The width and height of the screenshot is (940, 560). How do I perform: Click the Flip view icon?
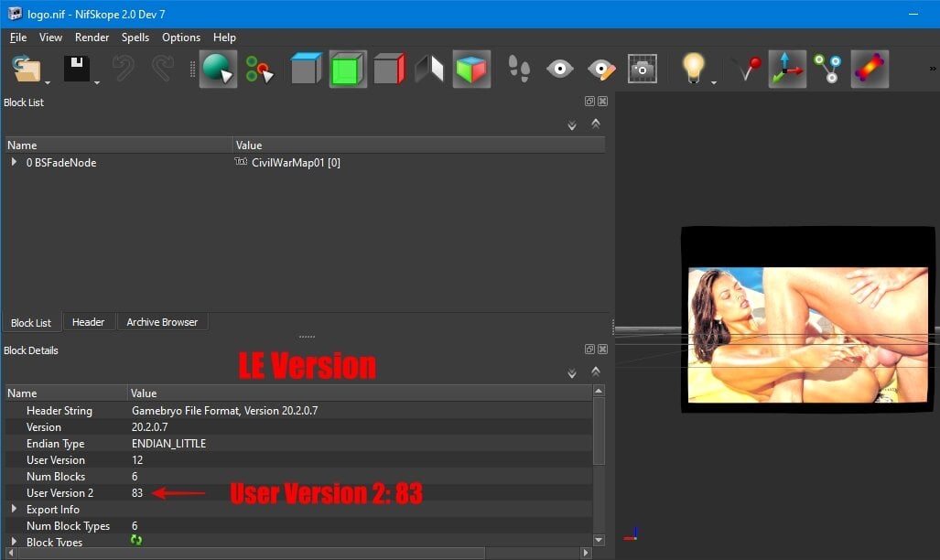429,69
